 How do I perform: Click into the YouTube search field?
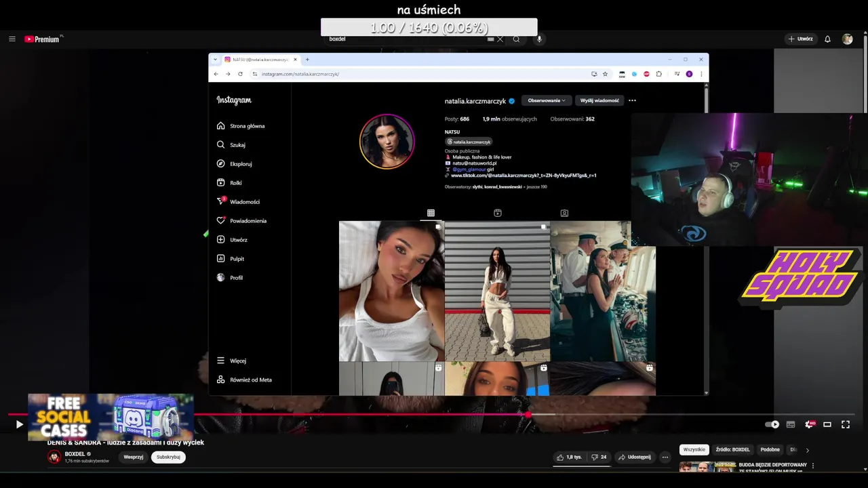[407, 39]
